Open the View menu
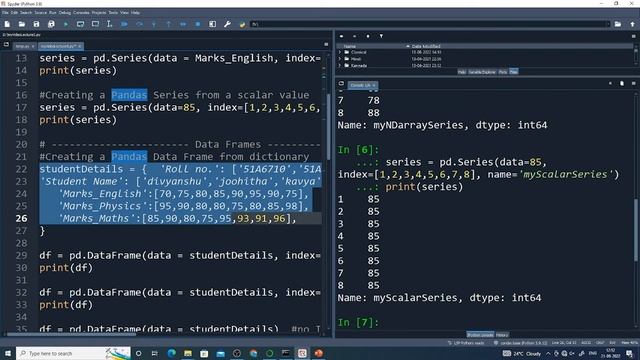Viewport: 640px width, 360px height. [x=124, y=13]
